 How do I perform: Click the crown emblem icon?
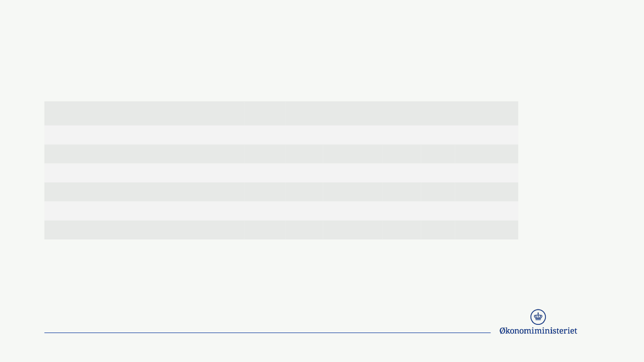pyautogui.click(x=538, y=317)
